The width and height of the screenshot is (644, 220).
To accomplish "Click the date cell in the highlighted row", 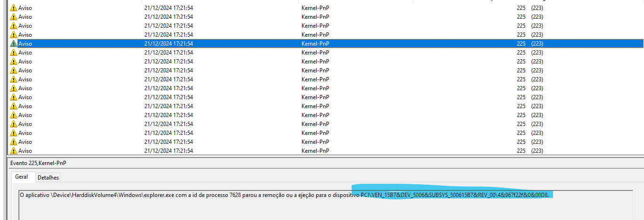I will (168, 44).
